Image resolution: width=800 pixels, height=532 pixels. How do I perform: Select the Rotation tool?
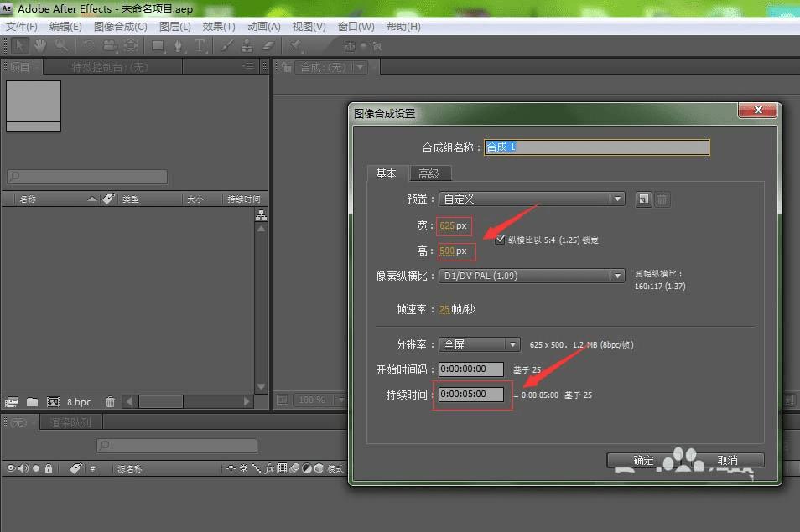[88, 46]
